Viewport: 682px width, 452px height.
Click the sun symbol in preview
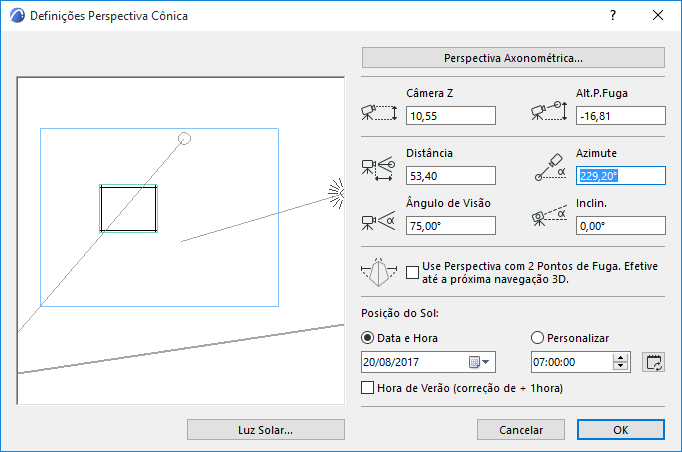[336, 190]
